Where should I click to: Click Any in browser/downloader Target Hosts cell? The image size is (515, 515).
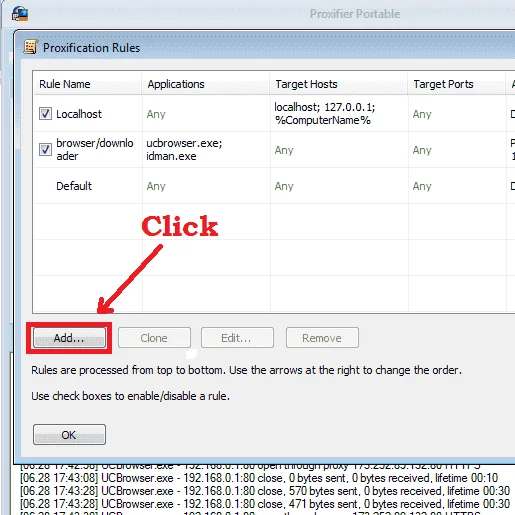[284, 150]
